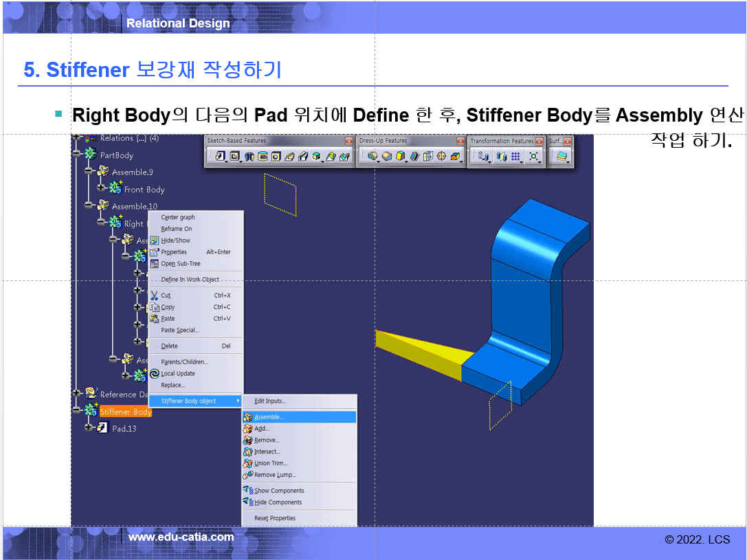The image size is (747, 560).
Task: Select the Shaft tool icon
Action: (x=249, y=157)
